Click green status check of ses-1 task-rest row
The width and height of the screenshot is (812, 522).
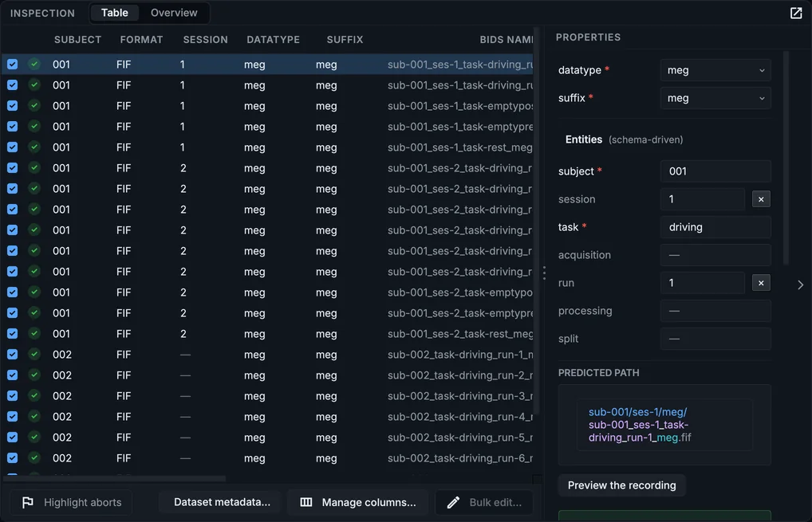pos(34,147)
